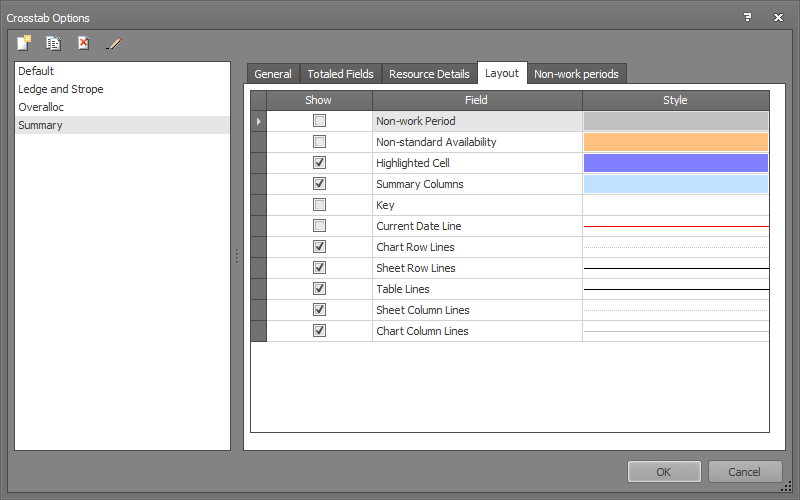
Task: Click the Highlighted Cell purple color swatch
Action: coord(676,163)
